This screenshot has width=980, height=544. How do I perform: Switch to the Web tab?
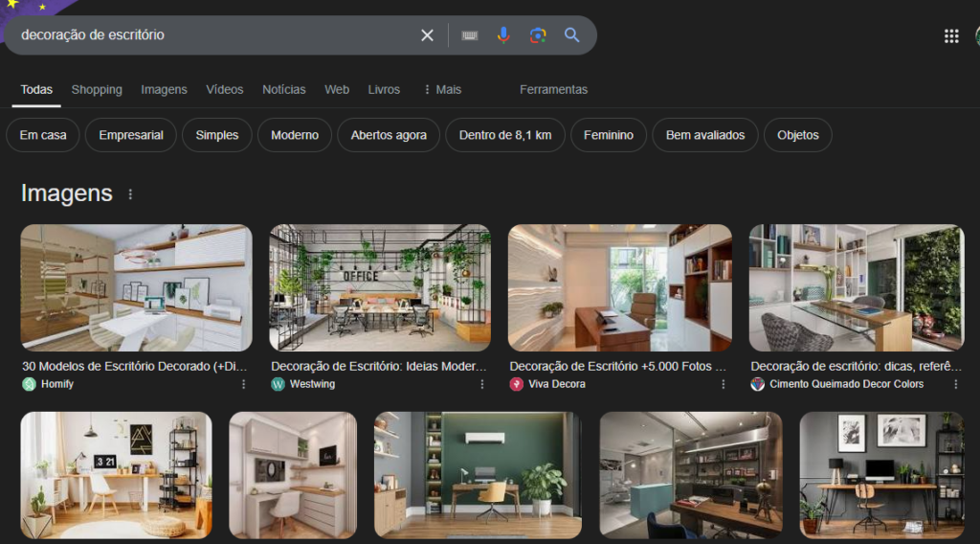337,89
